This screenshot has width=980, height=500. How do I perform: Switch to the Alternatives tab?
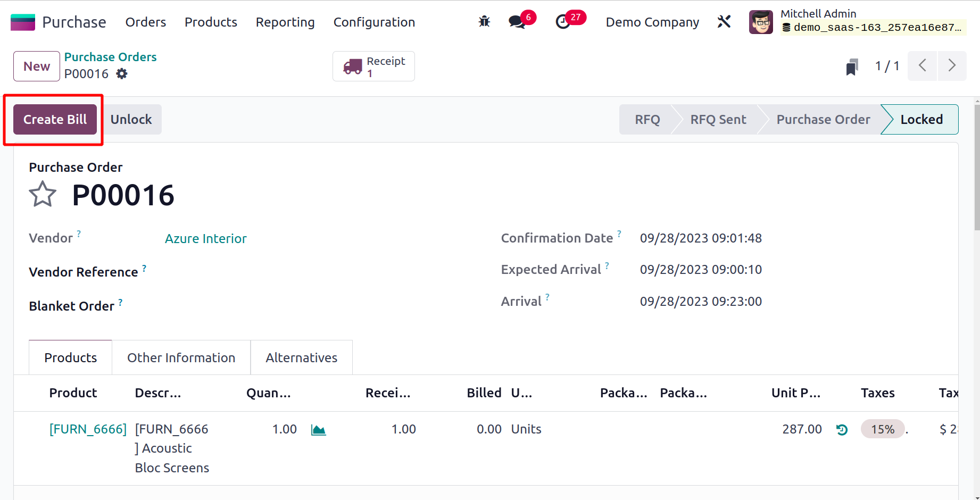[x=301, y=358]
